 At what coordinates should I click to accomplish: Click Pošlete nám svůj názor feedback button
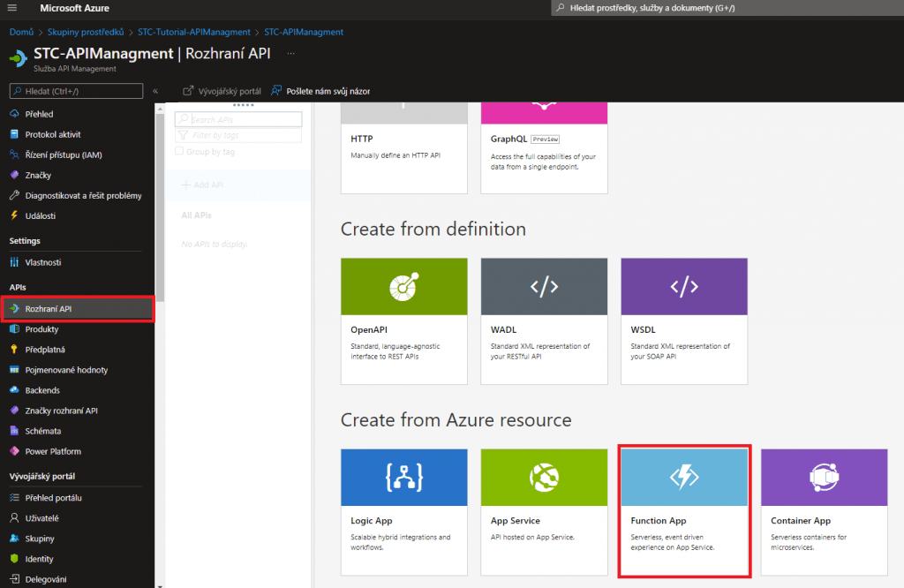320,91
